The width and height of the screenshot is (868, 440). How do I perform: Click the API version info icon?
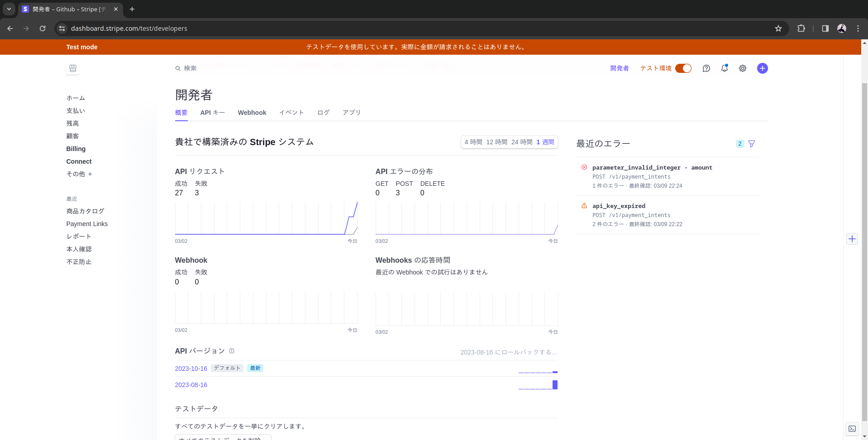tap(232, 351)
